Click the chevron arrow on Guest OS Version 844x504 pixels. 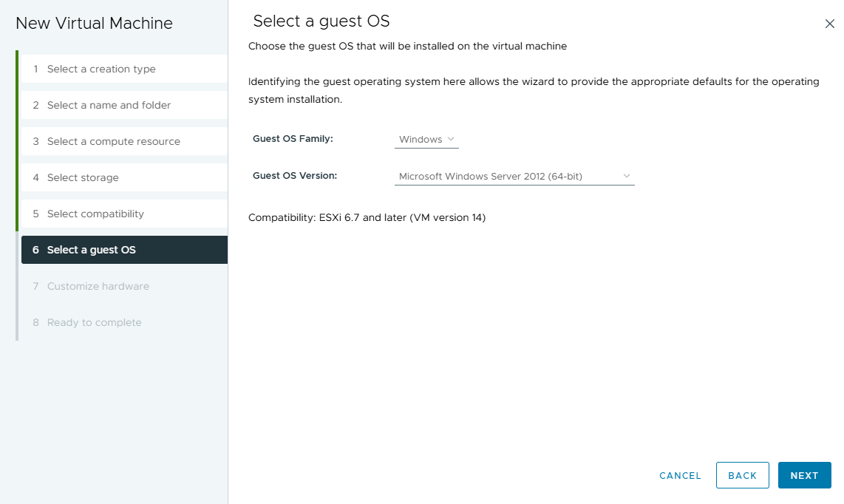point(626,176)
